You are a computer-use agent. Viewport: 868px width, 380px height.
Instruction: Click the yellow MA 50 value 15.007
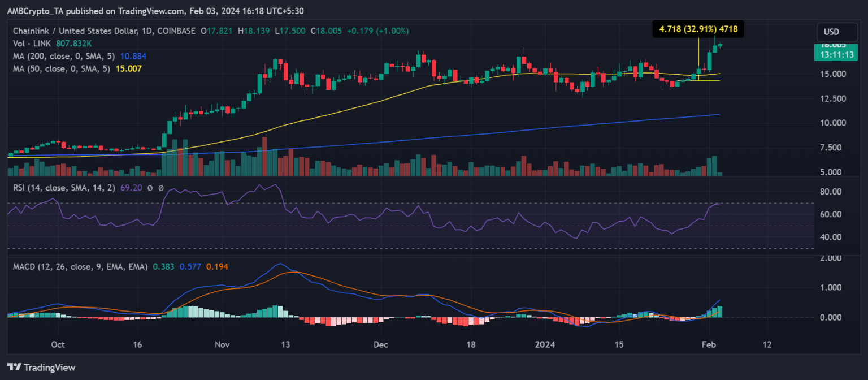click(x=129, y=68)
